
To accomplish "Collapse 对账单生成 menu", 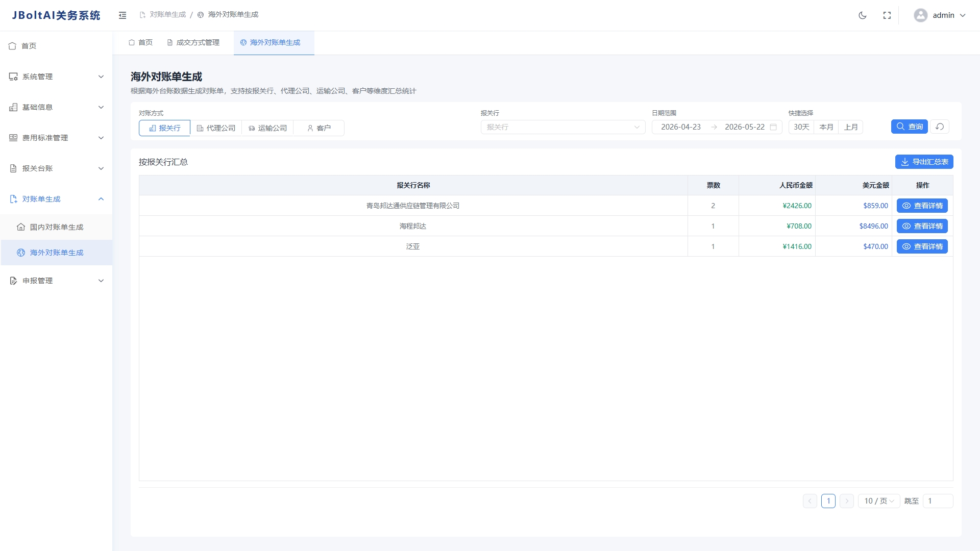I will pyautogui.click(x=56, y=199).
